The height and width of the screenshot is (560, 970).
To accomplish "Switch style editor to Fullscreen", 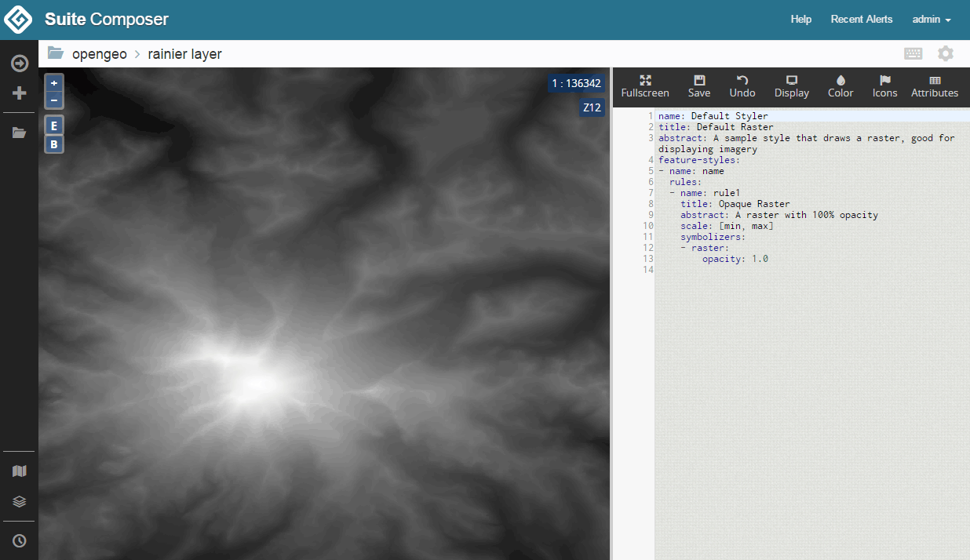I will click(x=645, y=86).
